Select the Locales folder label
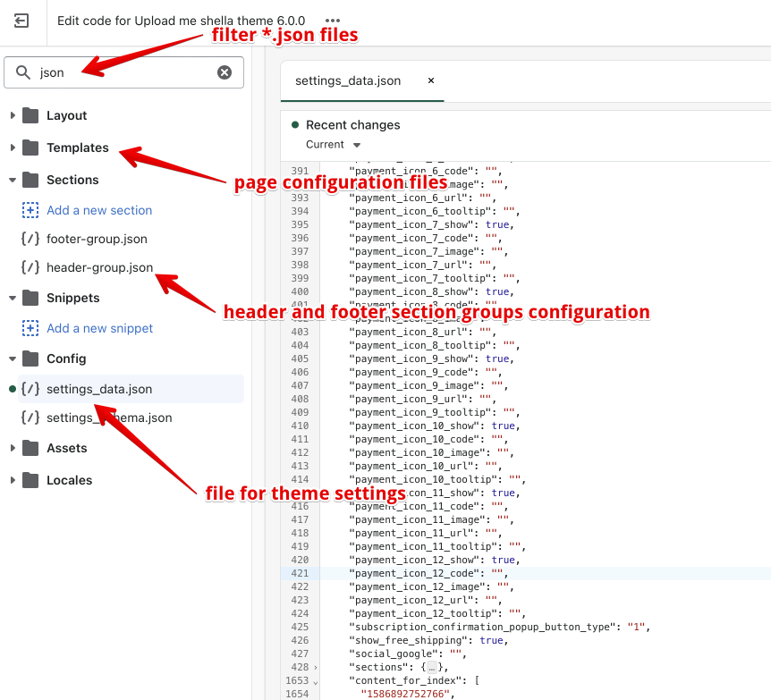The width and height of the screenshot is (771, 700). [x=70, y=480]
